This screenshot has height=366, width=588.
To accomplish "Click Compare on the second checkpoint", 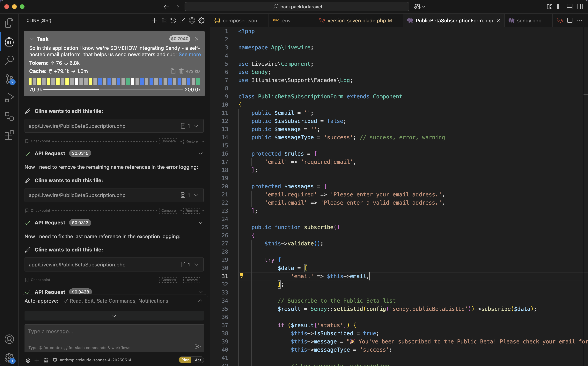I will click(168, 211).
